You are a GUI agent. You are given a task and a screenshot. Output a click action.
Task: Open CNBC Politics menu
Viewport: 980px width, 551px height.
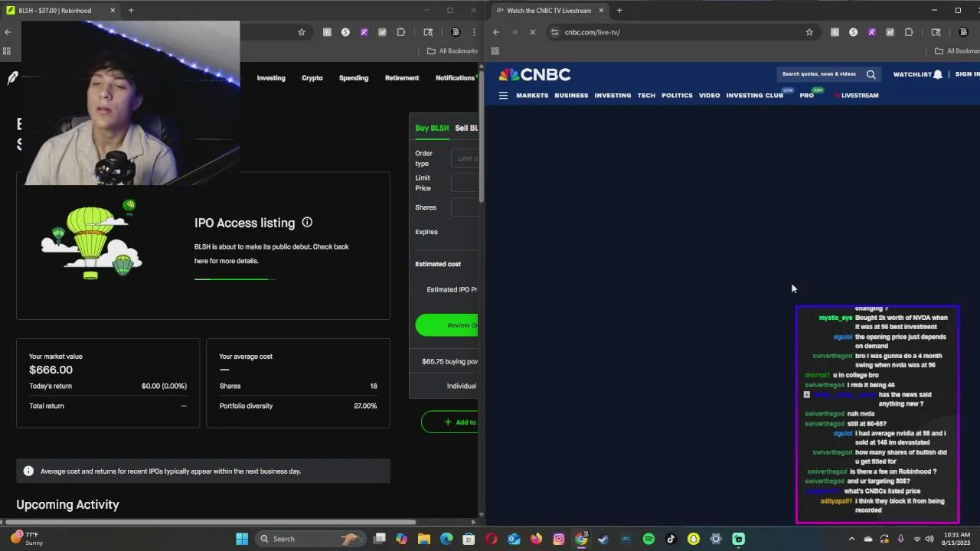point(677,96)
